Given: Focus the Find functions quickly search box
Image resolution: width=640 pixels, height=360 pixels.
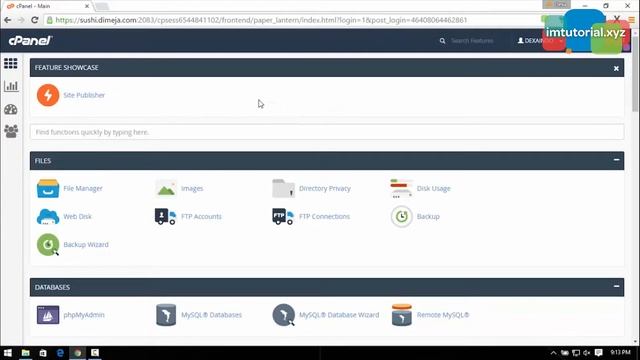Looking at the screenshot, I should (x=327, y=132).
